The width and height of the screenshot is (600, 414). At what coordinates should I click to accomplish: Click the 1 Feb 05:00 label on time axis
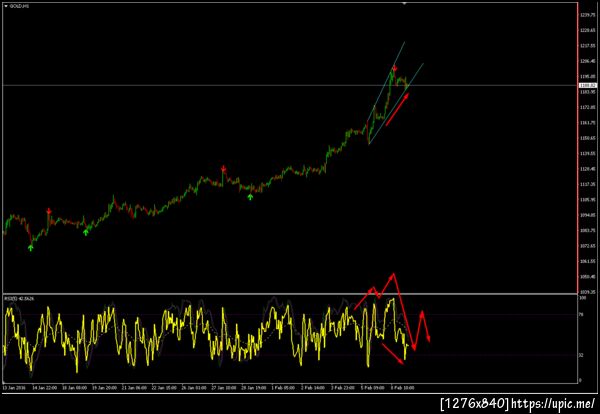click(283, 388)
